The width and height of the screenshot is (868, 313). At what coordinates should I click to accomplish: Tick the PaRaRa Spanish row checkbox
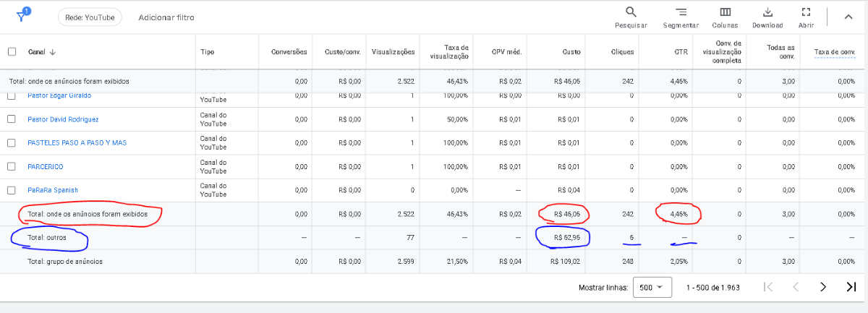[x=12, y=190]
